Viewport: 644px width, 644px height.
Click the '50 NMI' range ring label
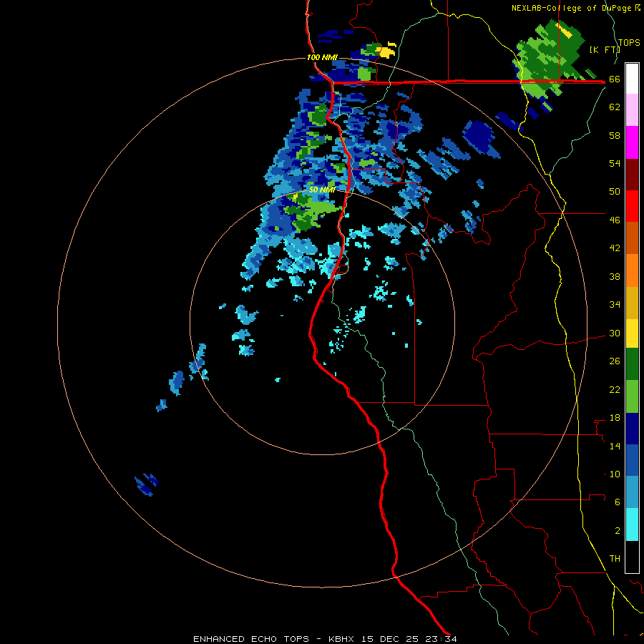click(322, 190)
